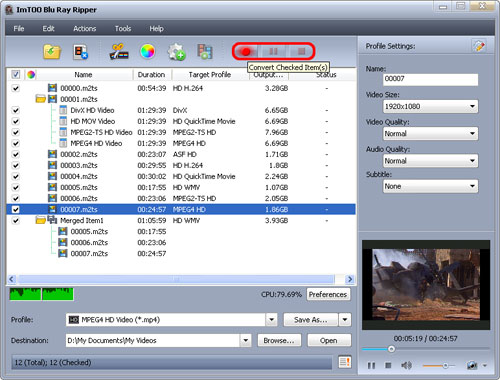500x380 pixels.
Task: Open the Tools menu
Action: coord(123,29)
